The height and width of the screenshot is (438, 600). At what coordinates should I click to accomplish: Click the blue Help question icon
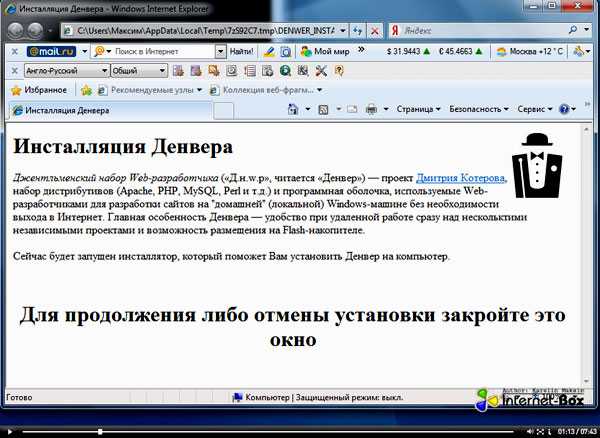point(564,109)
